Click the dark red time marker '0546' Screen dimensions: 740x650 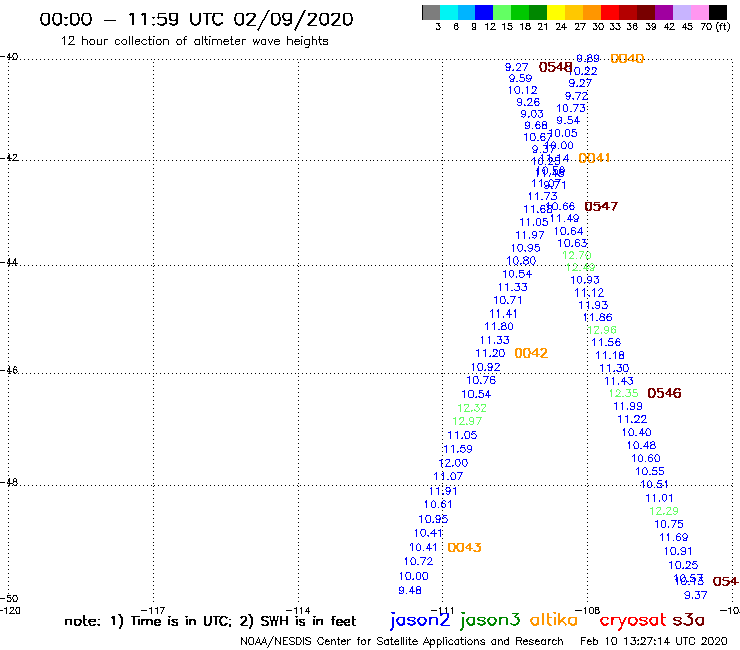click(x=664, y=393)
